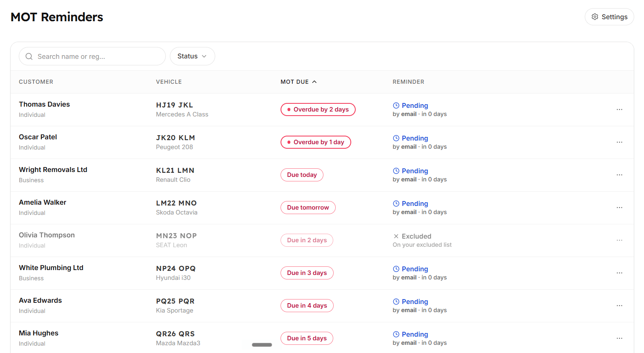Click registration MN23 NOP
This screenshot has height=353, width=644.
[176, 236]
